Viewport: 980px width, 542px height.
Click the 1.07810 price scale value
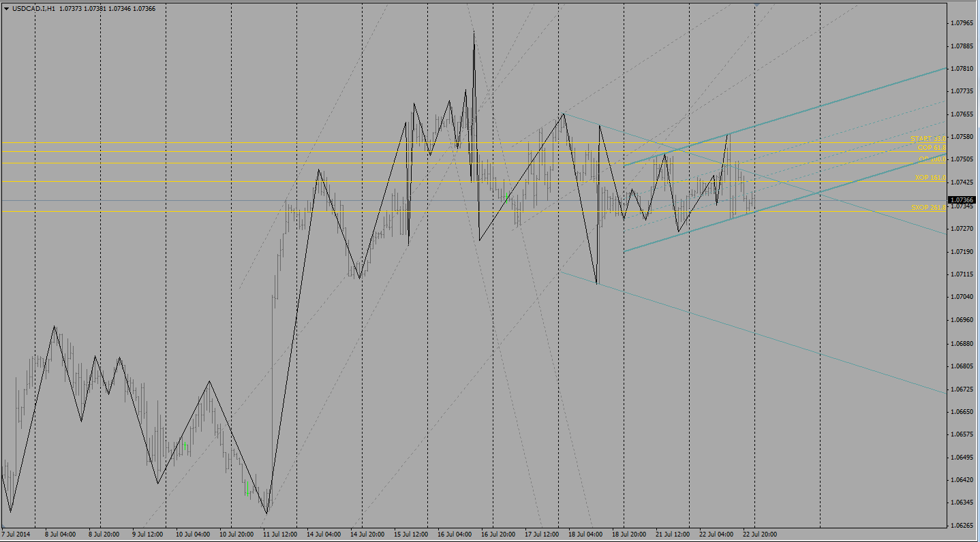coord(962,69)
